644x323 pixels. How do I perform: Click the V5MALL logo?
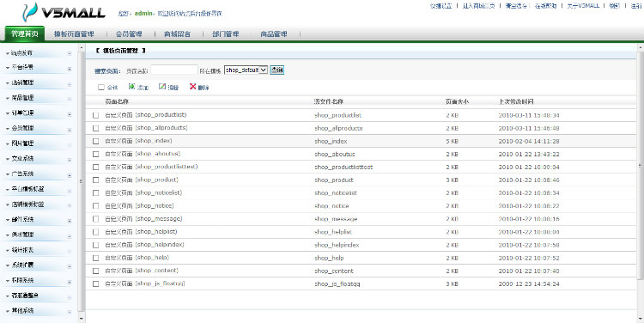(64, 12)
